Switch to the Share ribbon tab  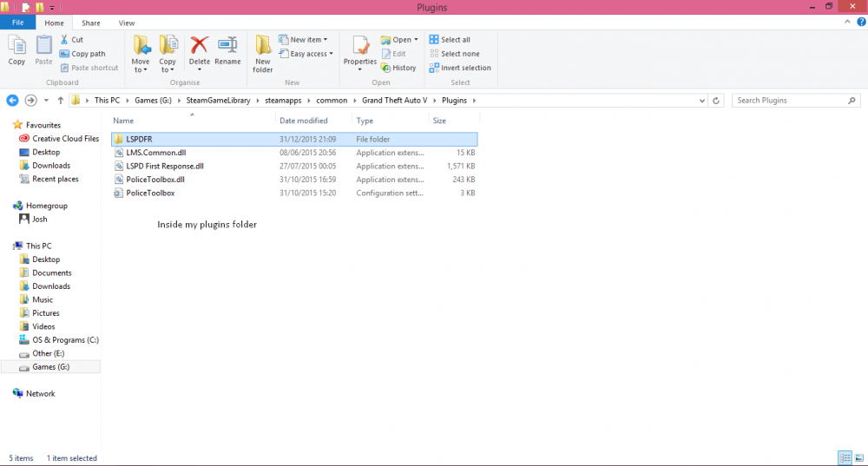coord(91,23)
